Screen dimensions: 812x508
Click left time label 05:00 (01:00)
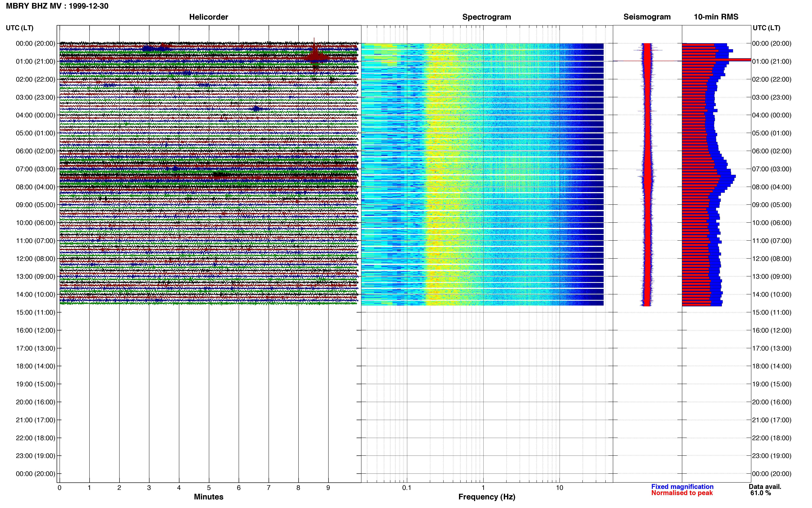36,133
